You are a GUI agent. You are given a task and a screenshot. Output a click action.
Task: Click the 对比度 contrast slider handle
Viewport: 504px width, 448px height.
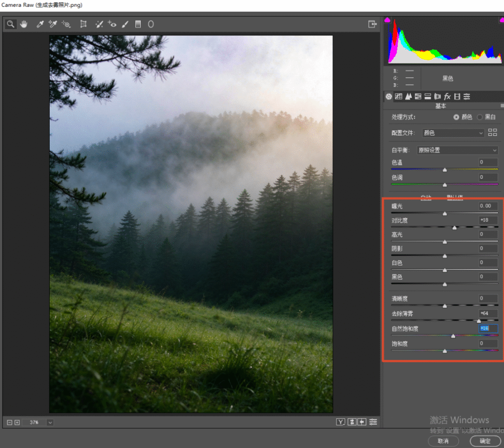[x=454, y=227]
